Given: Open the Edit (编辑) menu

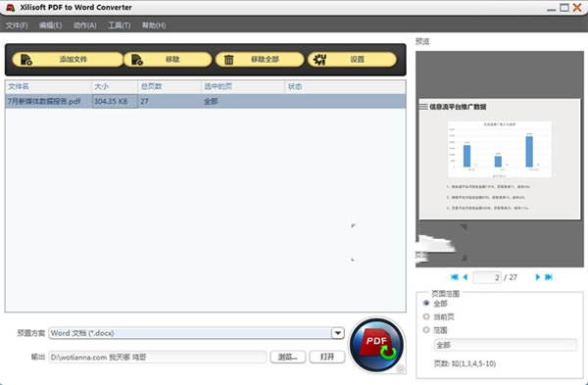Looking at the screenshot, I should tap(50, 25).
